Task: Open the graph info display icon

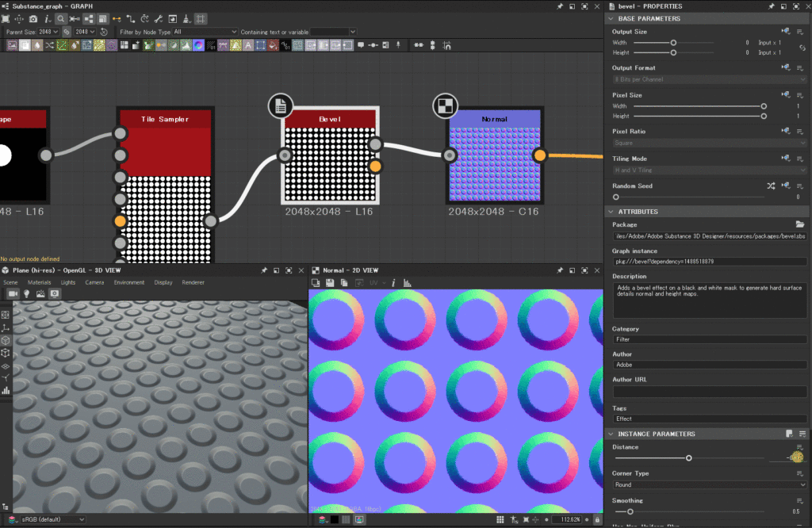Action: click(47, 19)
